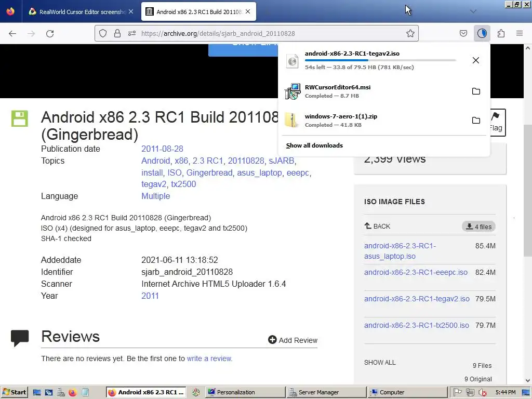This screenshot has height=399, width=532.
Task: Show RWCursorEditor64.msi in its folder
Action: 476,91
